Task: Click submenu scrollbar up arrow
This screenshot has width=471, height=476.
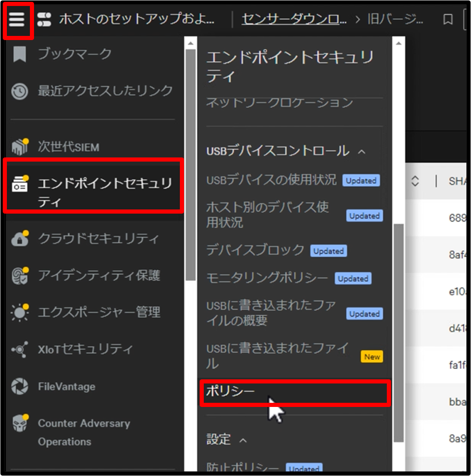Action: [x=399, y=43]
